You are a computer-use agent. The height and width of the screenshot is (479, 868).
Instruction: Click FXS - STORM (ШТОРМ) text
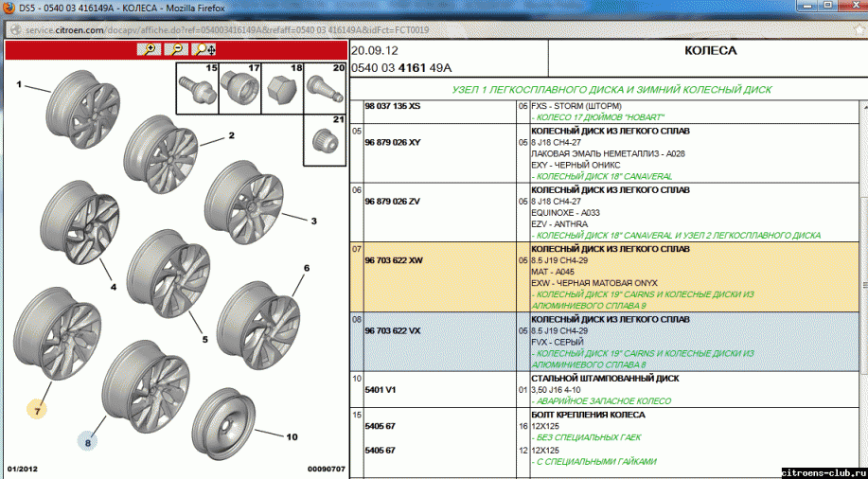click(x=576, y=106)
